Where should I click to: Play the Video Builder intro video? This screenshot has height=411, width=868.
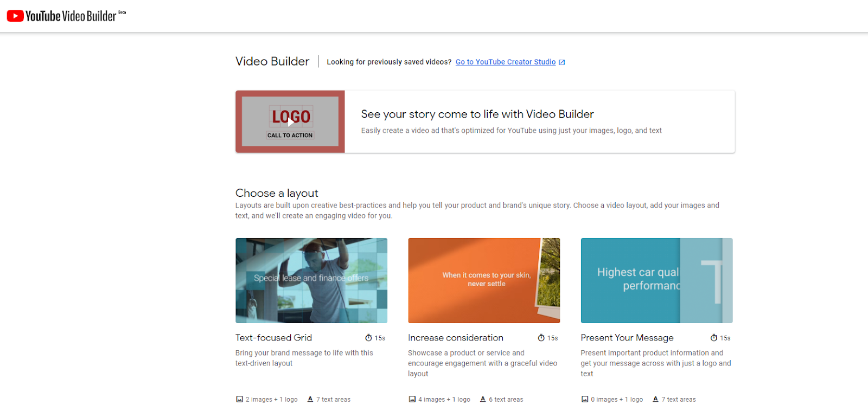290,122
